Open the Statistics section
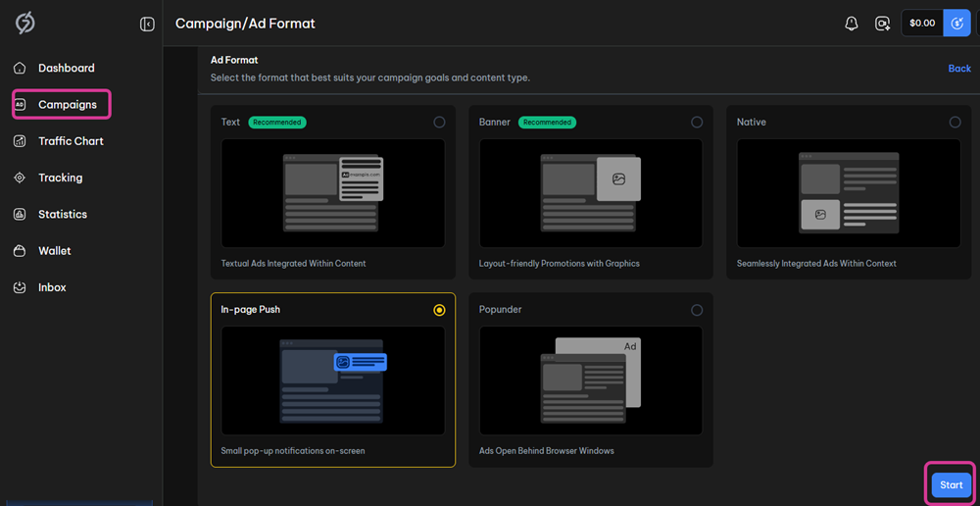Screen dimensions: 980x506 pos(63,214)
